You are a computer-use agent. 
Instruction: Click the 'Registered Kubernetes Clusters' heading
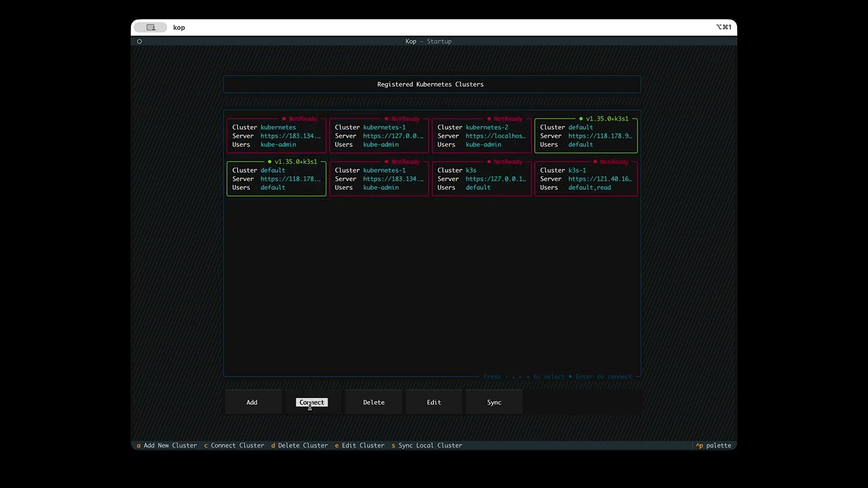click(431, 84)
